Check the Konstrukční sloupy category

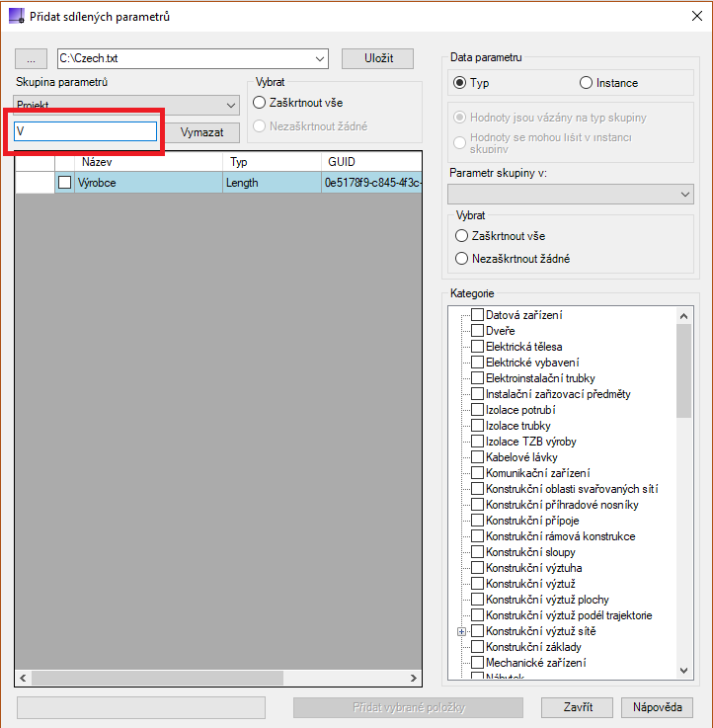(x=477, y=551)
